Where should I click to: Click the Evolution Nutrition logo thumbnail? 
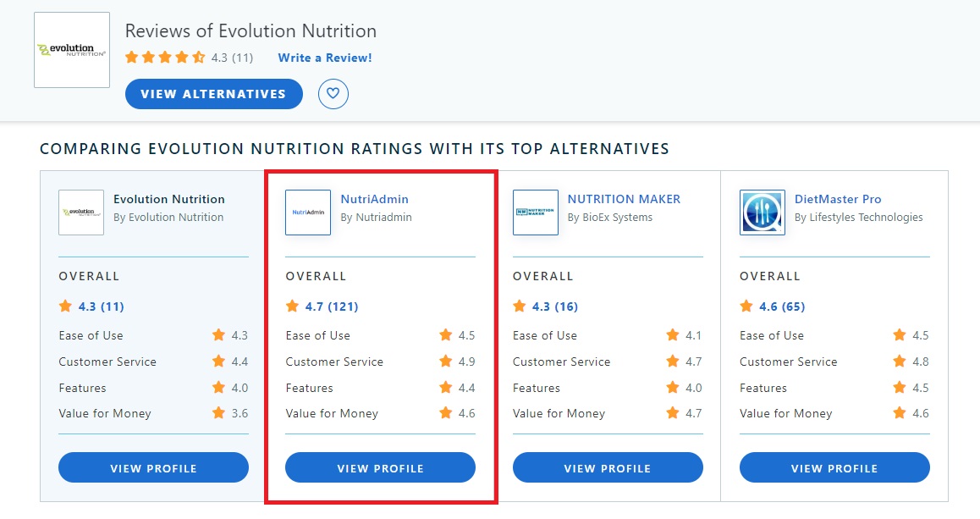click(x=71, y=49)
